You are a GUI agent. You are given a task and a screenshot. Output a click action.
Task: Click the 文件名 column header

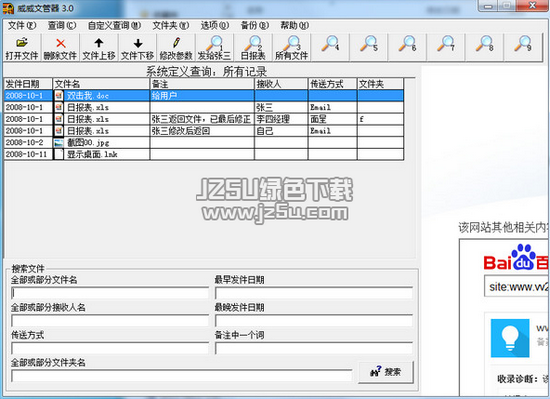101,84
